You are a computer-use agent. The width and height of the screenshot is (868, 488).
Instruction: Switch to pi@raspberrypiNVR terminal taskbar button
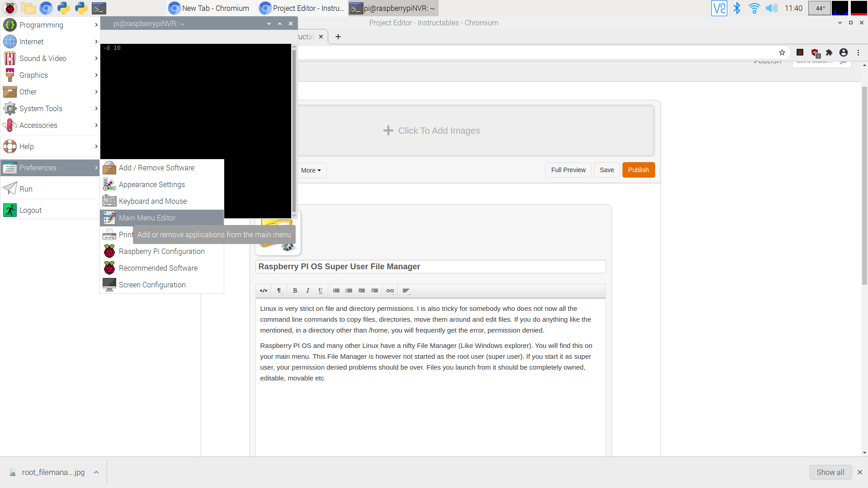pos(393,8)
